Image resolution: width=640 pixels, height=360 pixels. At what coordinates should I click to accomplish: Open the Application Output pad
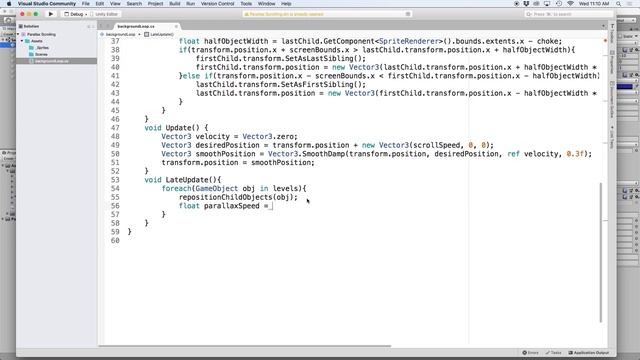pyautogui.click(x=589, y=352)
